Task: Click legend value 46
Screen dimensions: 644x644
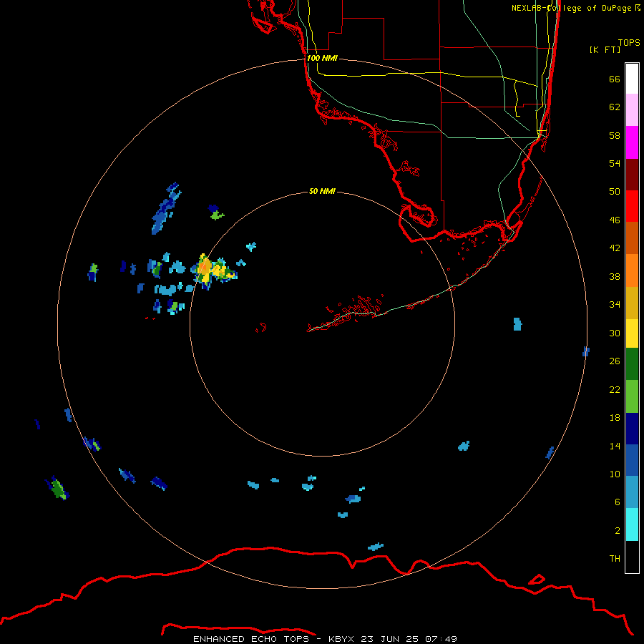Action: 615,220
